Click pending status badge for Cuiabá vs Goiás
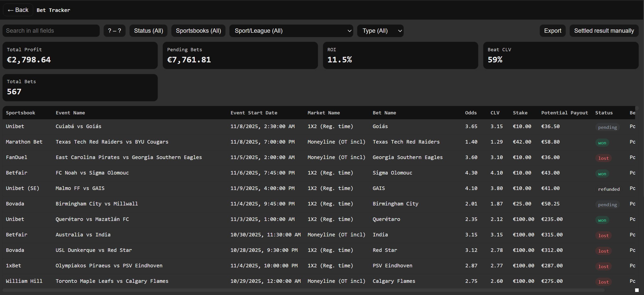The width and height of the screenshot is (644, 295). (x=607, y=127)
